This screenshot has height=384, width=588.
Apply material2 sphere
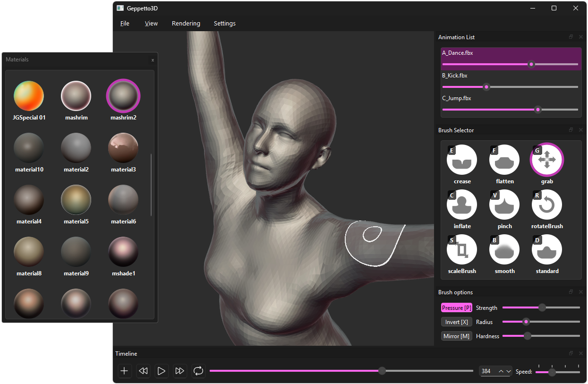point(76,148)
